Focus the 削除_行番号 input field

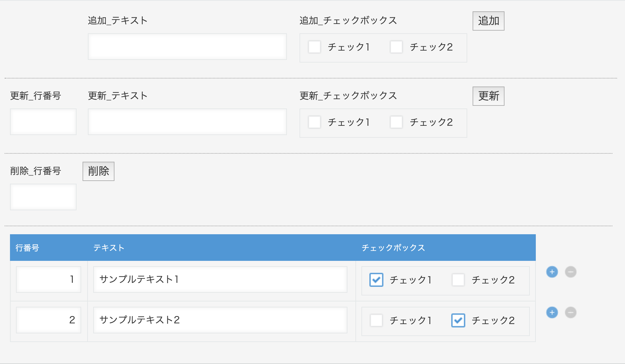pos(43,197)
